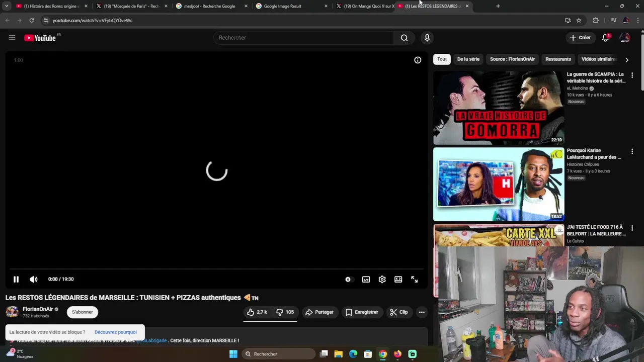
Task: Select the Vidéos similaires chip
Action: tap(598, 59)
